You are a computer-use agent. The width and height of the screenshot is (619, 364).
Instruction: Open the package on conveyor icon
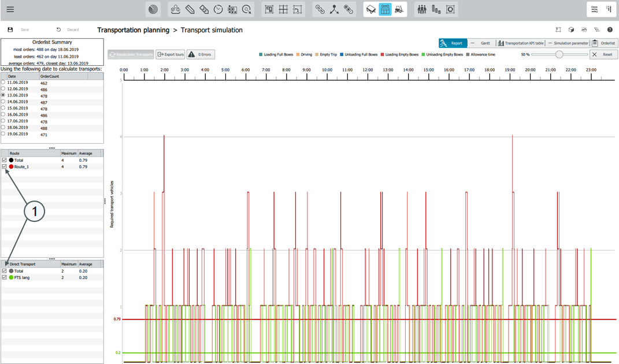(x=371, y=9)
